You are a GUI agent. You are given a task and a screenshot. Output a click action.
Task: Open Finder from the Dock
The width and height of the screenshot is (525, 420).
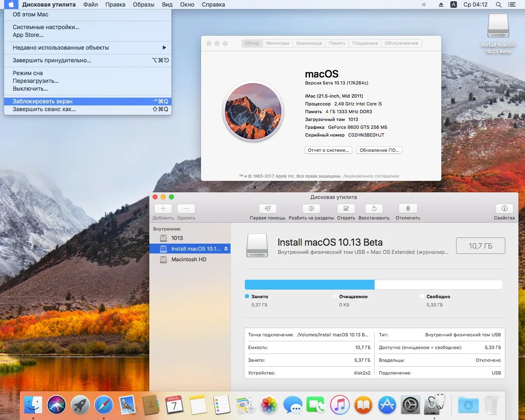coord(33,405)
